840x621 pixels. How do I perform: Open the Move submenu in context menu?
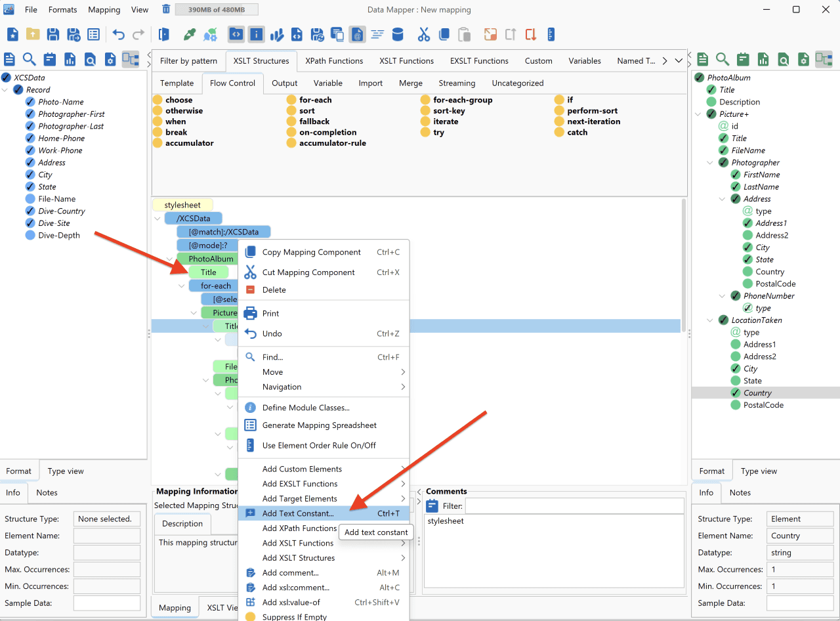[x=324, y=372]
